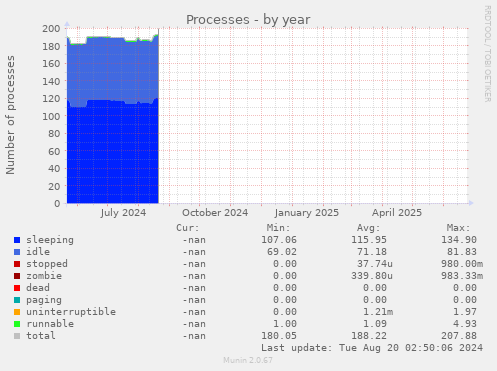Click the 'Cur:' column header
The width and height of the screenshot is (497, 371).
(x=188, y=228)
